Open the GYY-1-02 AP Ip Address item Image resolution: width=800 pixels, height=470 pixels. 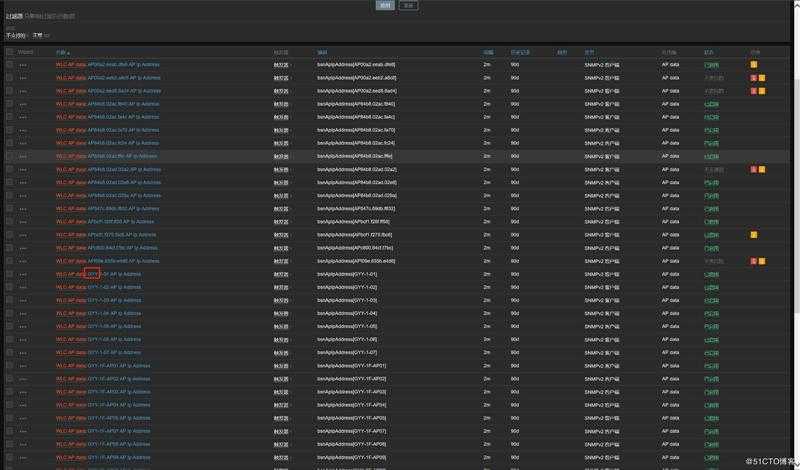pyautogui.click(x=114, y=287)
